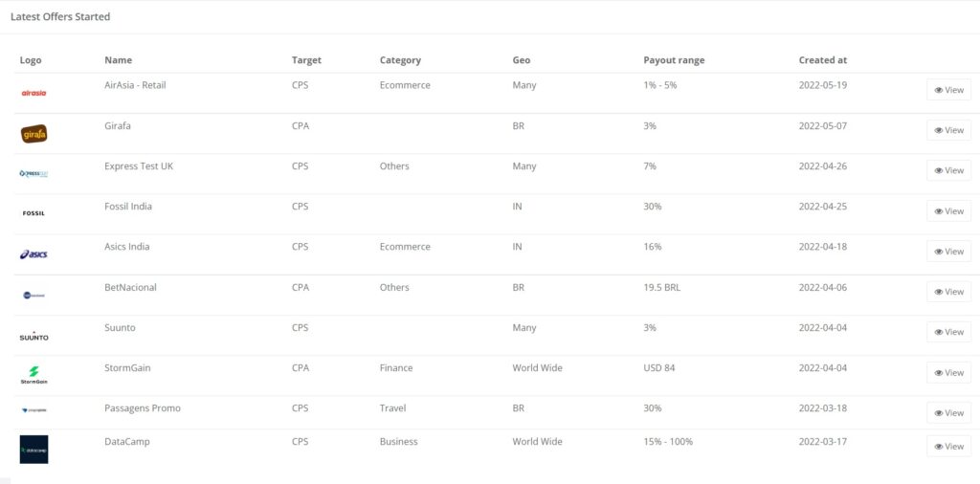Open the BetNacional View button
This screenshot has height=484, width=980.
(948, 292)
